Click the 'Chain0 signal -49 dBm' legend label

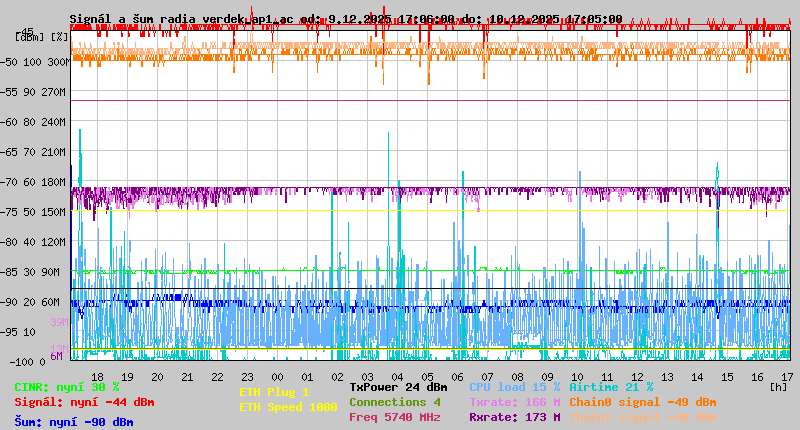tap(643, 402)
